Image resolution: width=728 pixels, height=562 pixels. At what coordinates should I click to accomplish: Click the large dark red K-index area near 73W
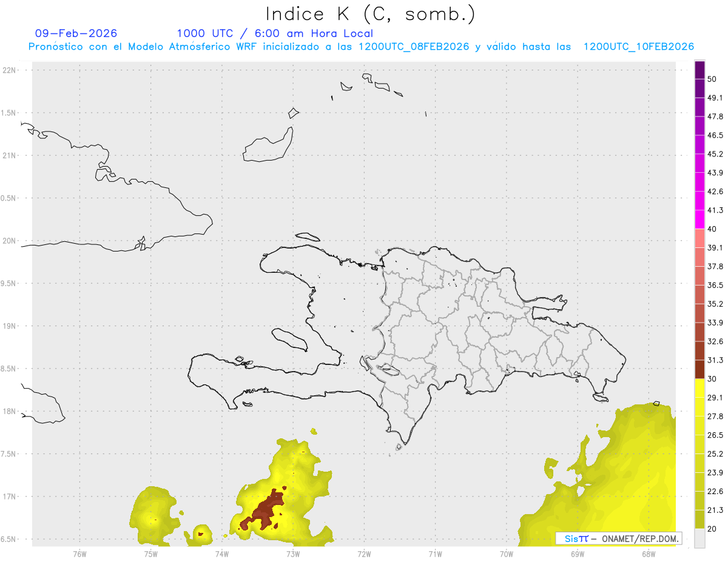tap(265, 509)
